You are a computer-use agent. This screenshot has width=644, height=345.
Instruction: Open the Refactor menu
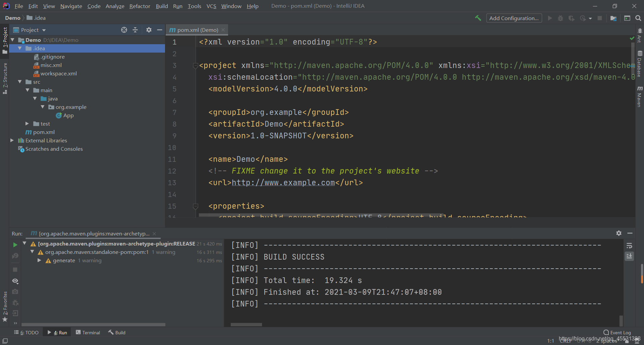tap(140, 6)
